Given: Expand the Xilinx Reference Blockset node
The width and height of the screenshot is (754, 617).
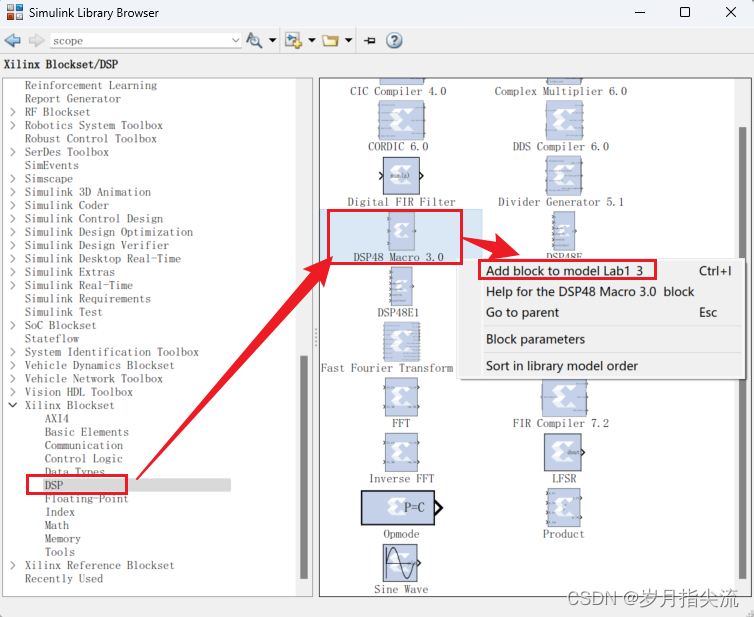Looking at the screenshot, I should (x=13, y=566).
